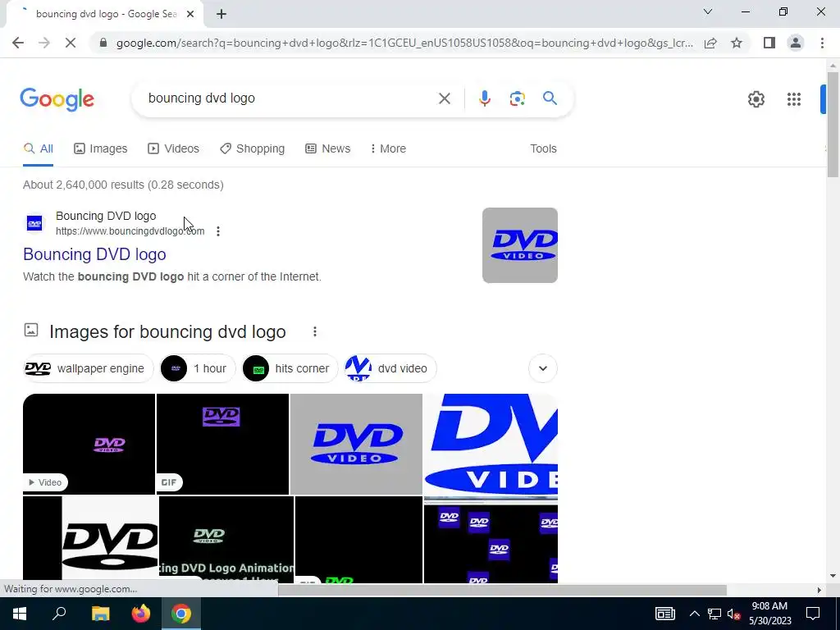This screenshot has width=840, height=630.
Task: Open Bouncing DVD logo result link
Action: 95,254
